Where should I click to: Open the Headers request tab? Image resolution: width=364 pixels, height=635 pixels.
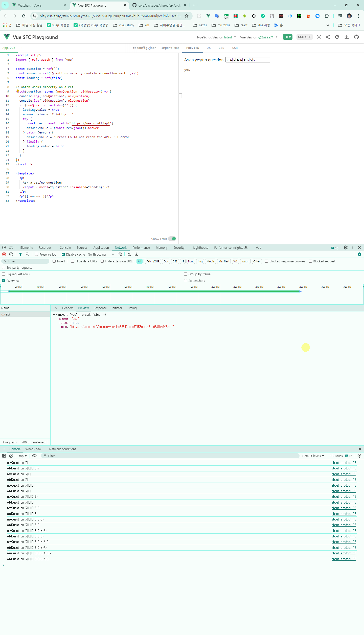tap(68, 308)
